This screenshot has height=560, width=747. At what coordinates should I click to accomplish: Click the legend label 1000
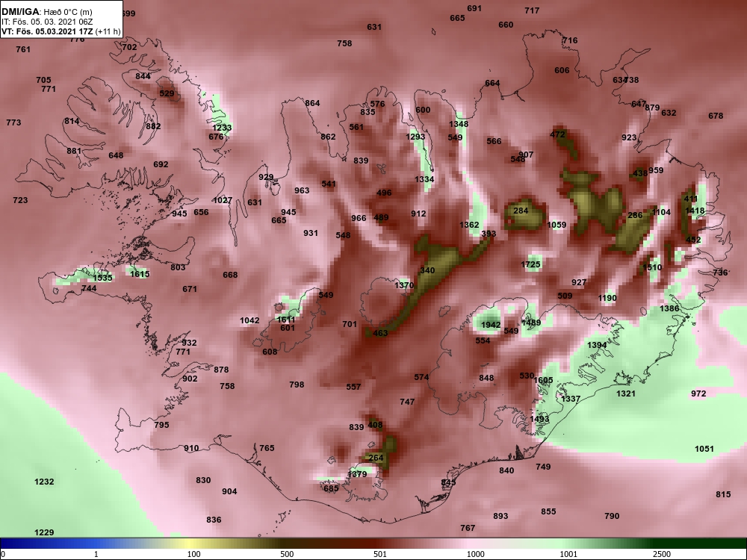coord(475,554)
